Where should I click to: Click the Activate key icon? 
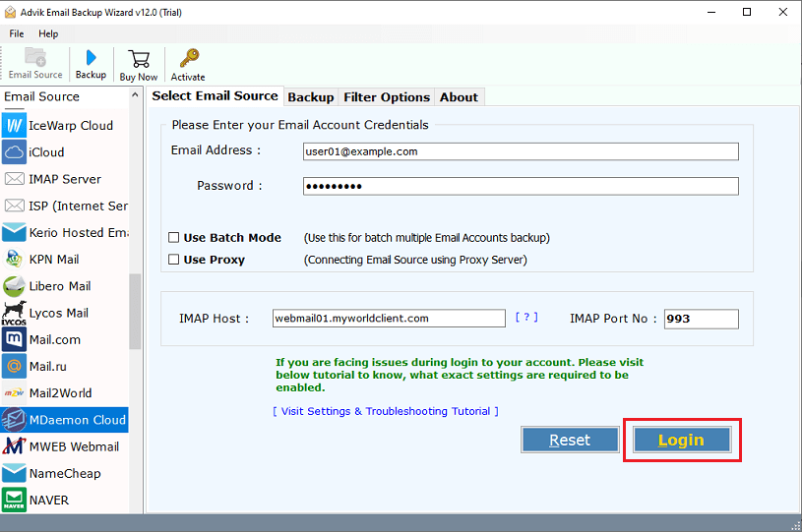pyautogui.click(x=189, y=58)
